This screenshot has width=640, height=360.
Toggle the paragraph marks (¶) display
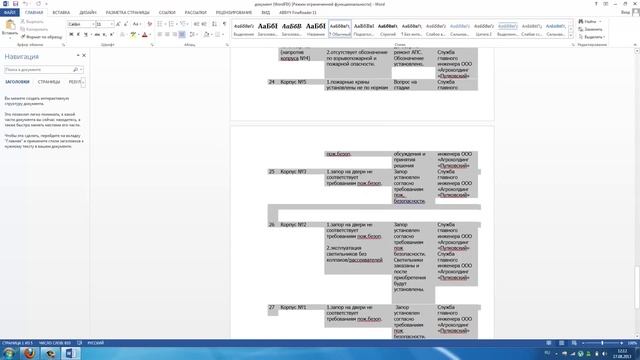coord(224,24)
